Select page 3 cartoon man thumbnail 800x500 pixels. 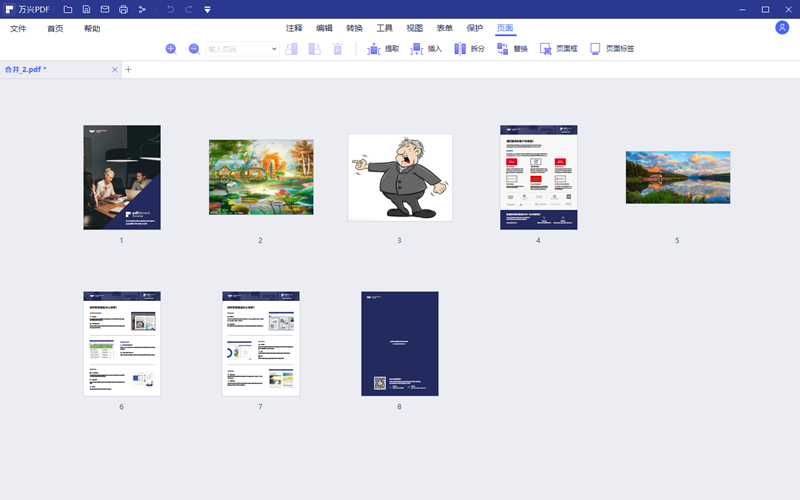click(x=399, y=177)
